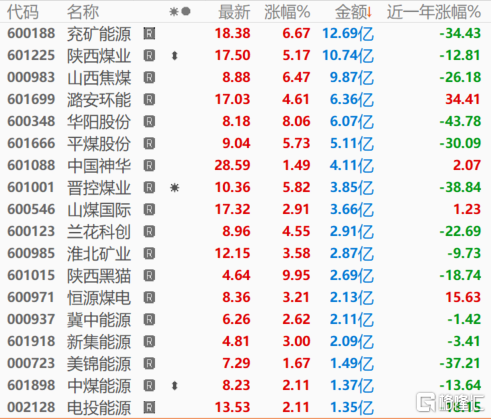Click the R badge beside 电投能源
Image resolution: width=491 pixels, height=419 pixels.
click(149, 408)
